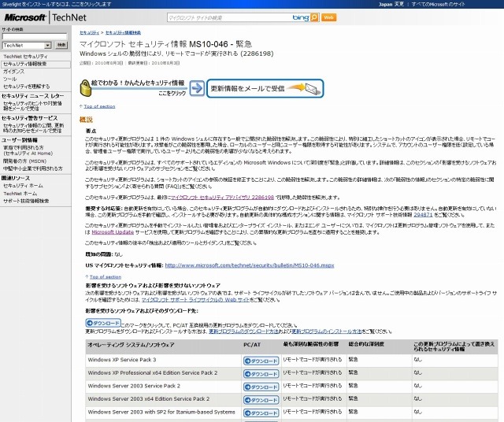The height and width of the screenshot is (422, 504).
Task: Open セキュリティ ホーム in the sidebar
Action: [x=23, y=186]
